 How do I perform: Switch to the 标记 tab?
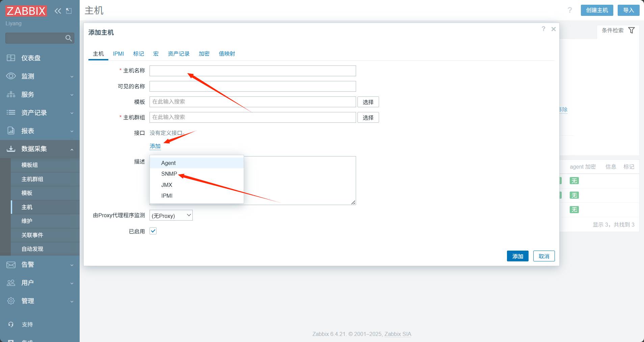(x=139, y=54)
